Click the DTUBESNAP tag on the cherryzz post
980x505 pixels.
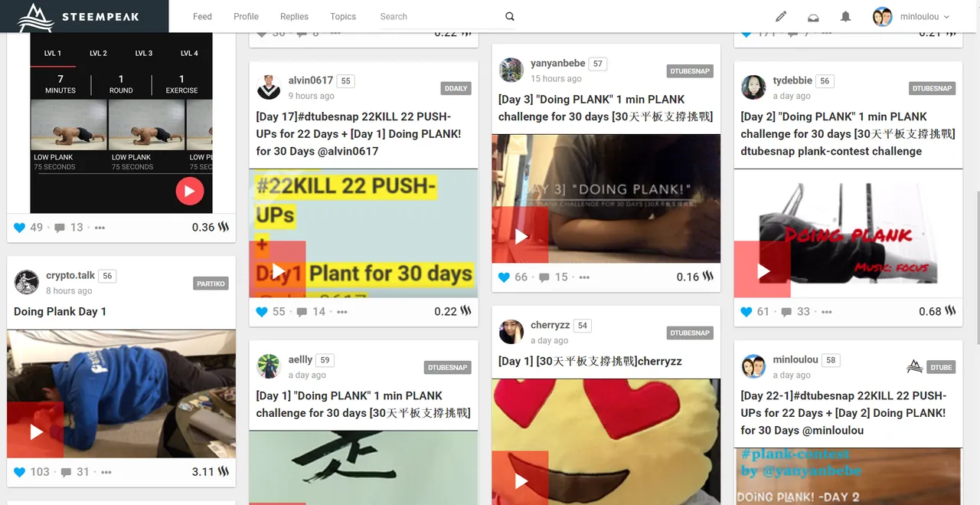tap(690, 333)
